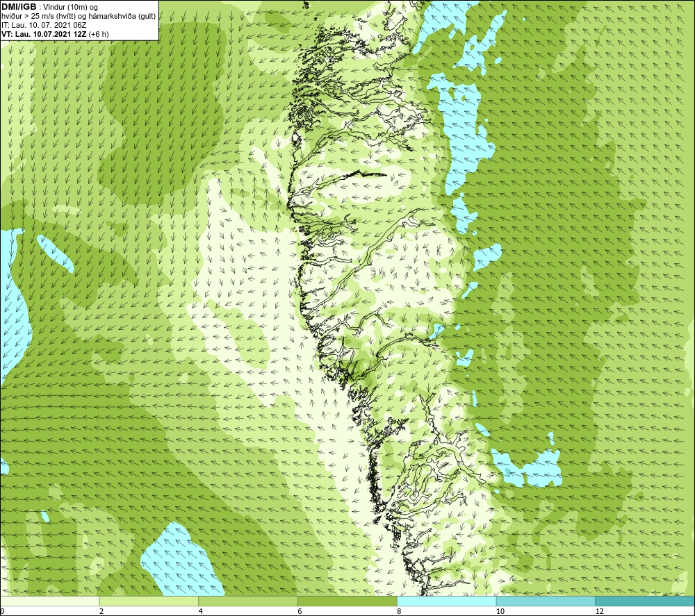Click the 2–4 m/s light green color segment
This screenshot has height=616, width=695.
[149, 601]
